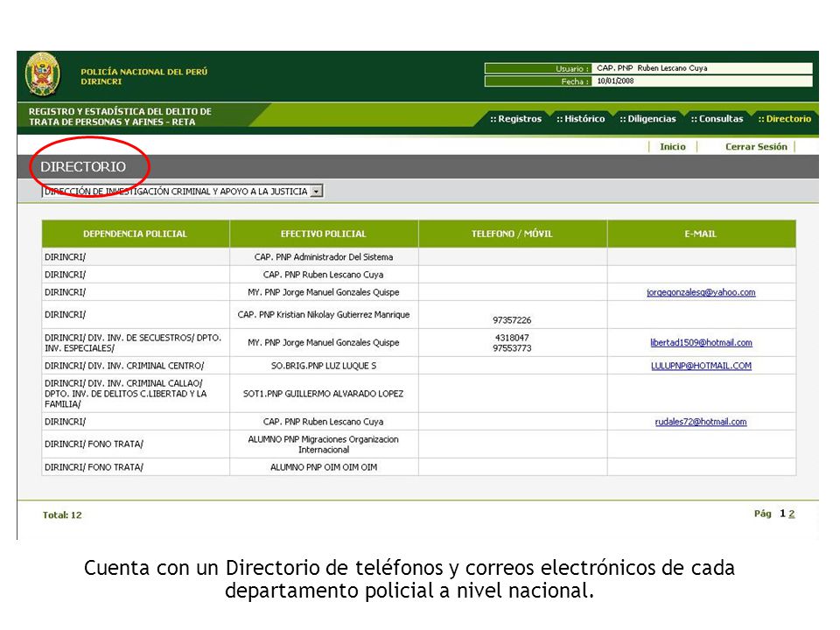Viewport: 840px width, 630px height.
Task: Click the Fecha field 10/01/2008
Action: point(703,80)
